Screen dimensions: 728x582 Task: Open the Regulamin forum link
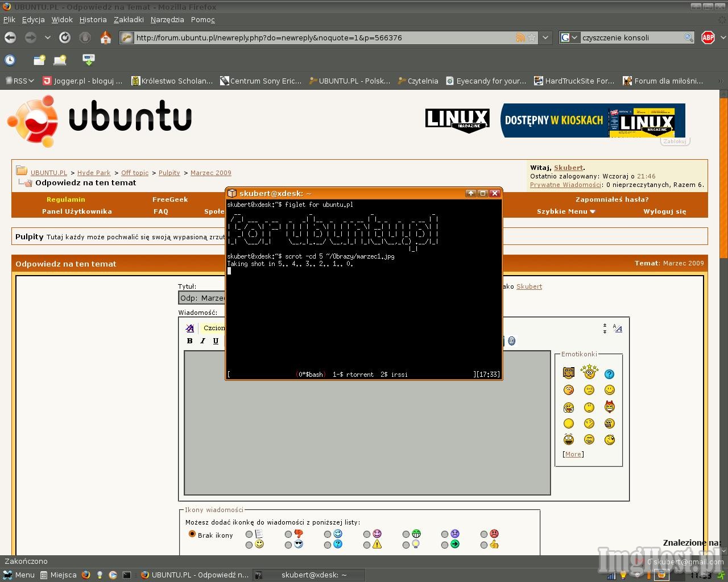66,199
